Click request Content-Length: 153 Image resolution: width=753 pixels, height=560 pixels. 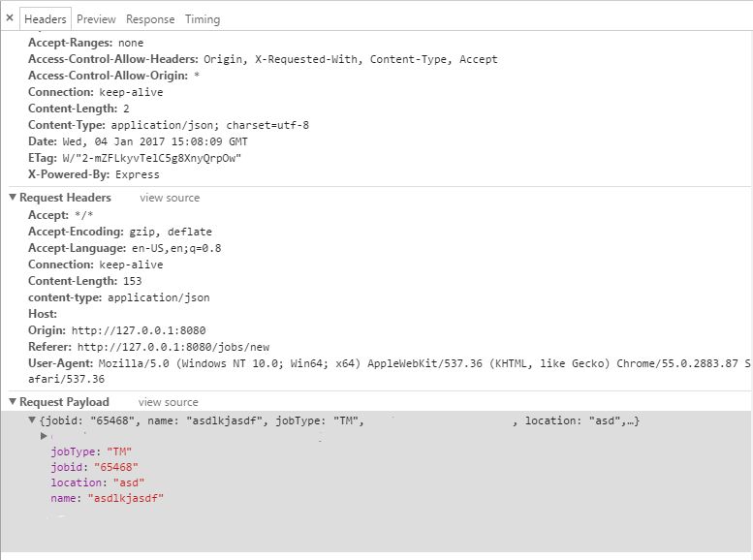(x=85, y=281)
